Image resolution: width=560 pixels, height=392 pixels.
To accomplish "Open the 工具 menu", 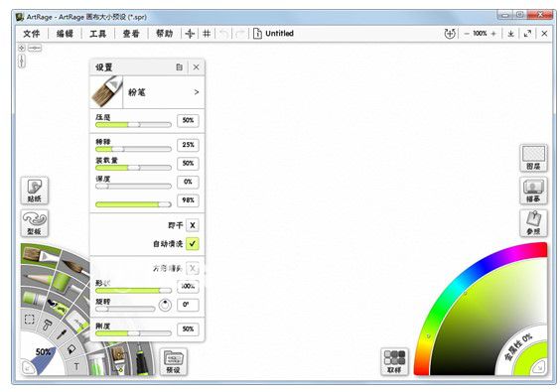I will pyautogui.click(x=98, y=34).
